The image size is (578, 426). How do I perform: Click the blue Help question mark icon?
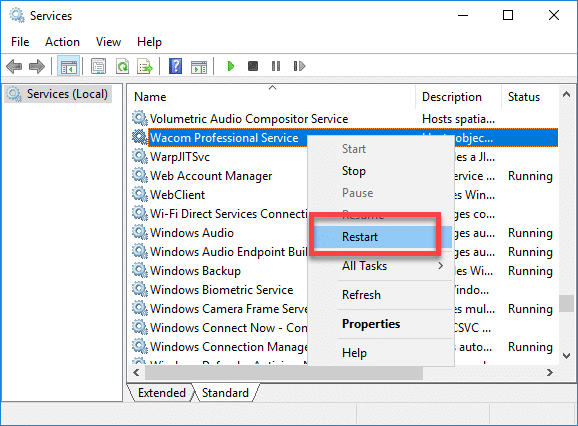[x=175, y=66]
